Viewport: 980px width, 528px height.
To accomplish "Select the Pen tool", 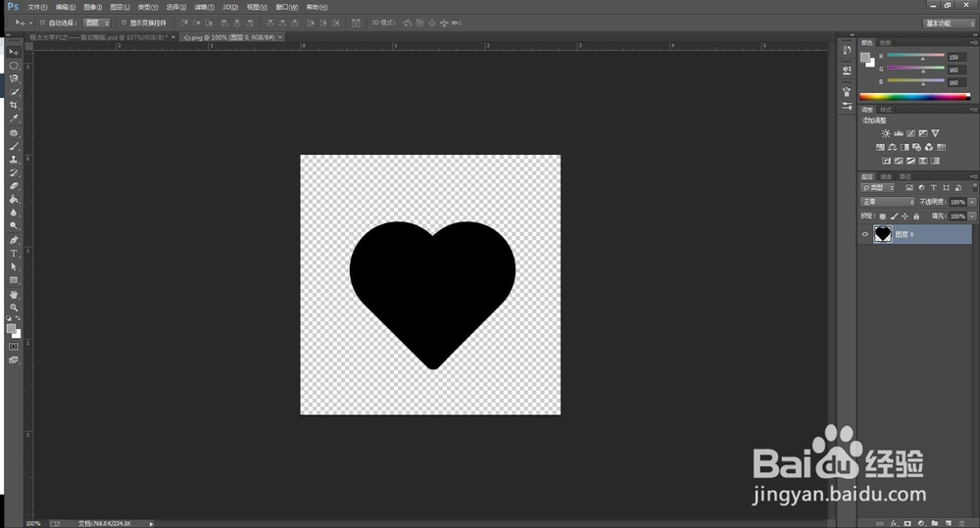I will [14, 240].
